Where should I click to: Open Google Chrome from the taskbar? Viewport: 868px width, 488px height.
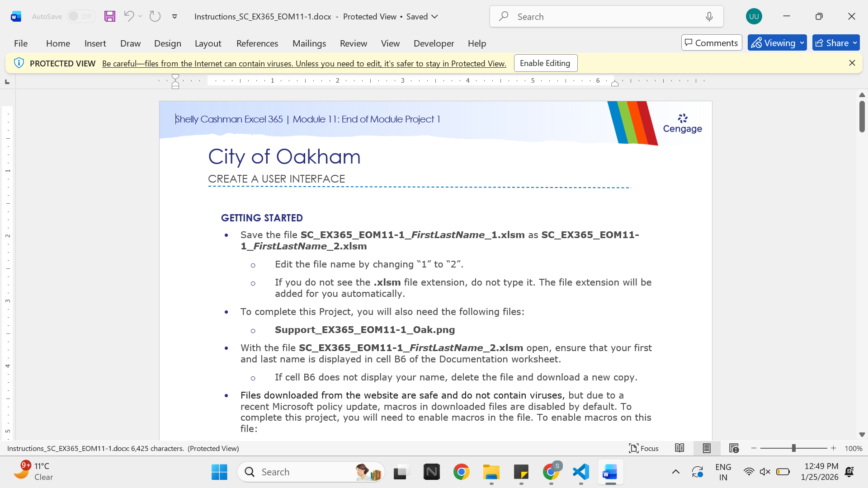[461, 472]
